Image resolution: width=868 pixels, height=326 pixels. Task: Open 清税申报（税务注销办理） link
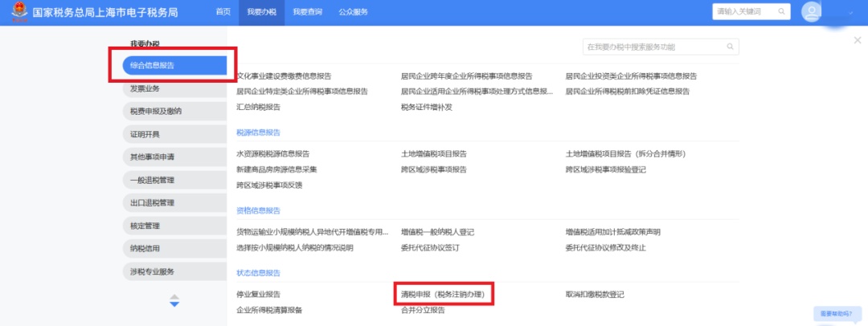click(x=443, y=295)
